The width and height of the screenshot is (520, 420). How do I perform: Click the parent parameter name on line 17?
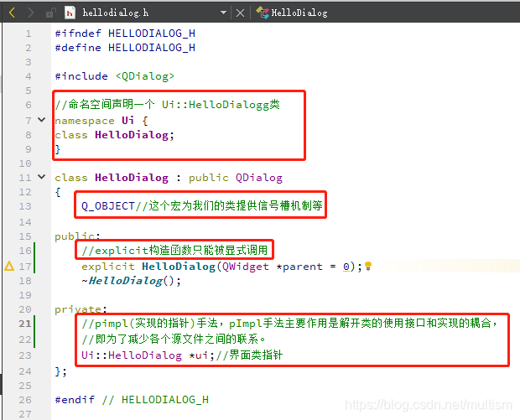click(x=303, y=267)
